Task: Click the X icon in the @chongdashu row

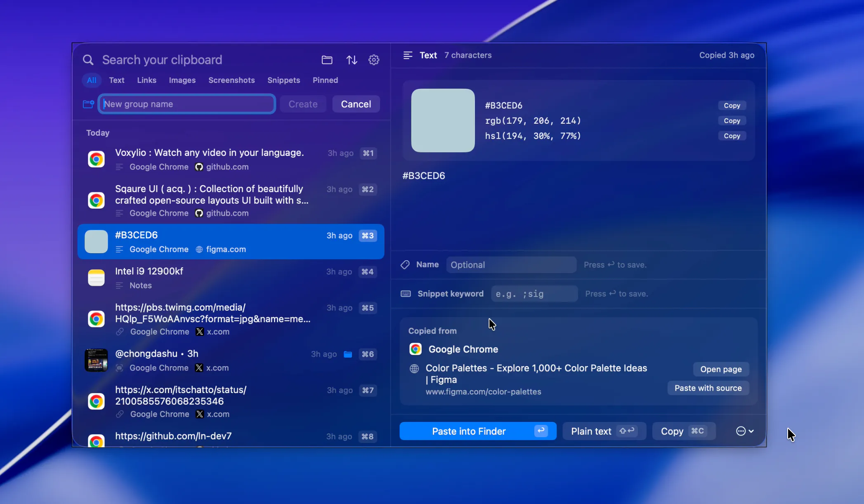Action: (x=199, y=368)
